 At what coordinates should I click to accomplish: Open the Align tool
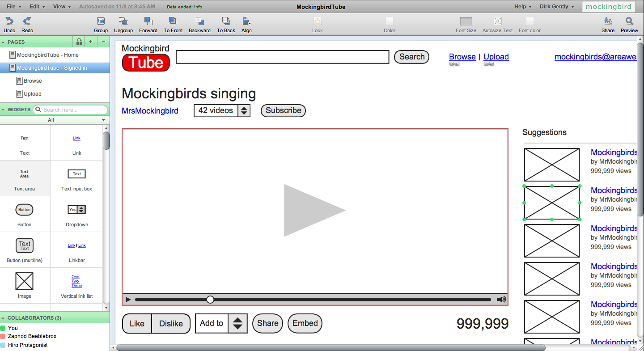tap(246, 21)
